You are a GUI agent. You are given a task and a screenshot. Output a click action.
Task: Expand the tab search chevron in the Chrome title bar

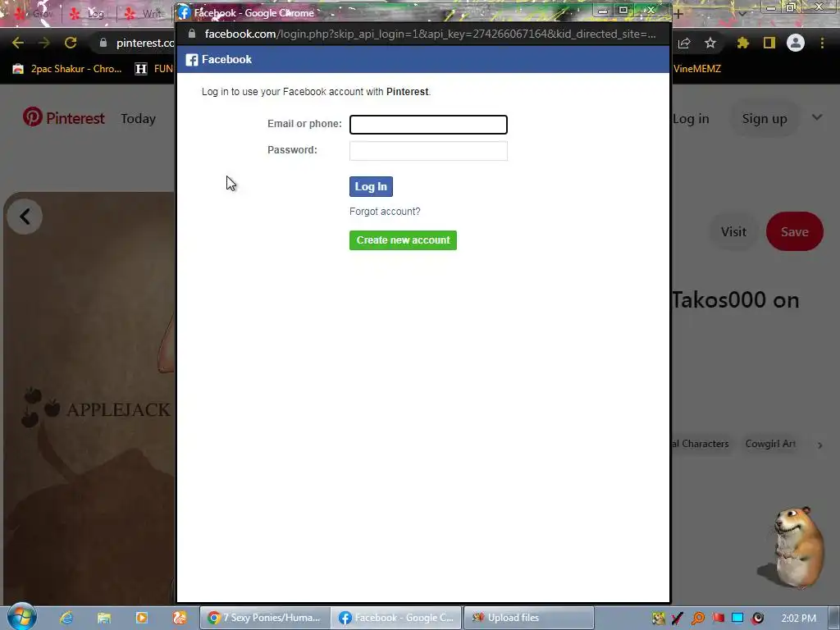click(742, 14)
